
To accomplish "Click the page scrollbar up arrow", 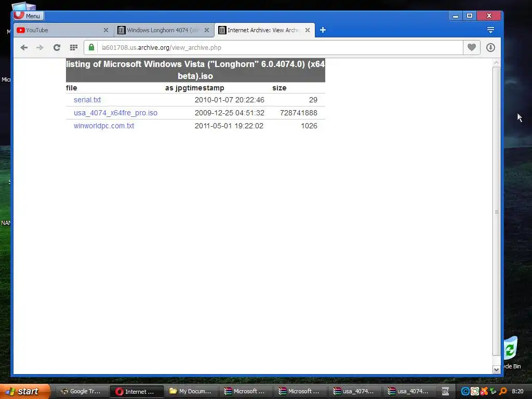I will coord(496,63).
